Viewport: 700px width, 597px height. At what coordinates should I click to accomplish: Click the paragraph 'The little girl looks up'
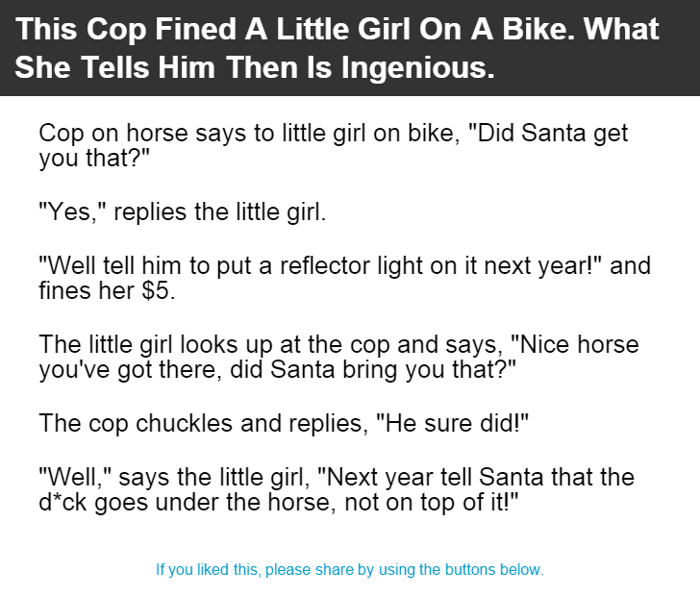[338, 357]
